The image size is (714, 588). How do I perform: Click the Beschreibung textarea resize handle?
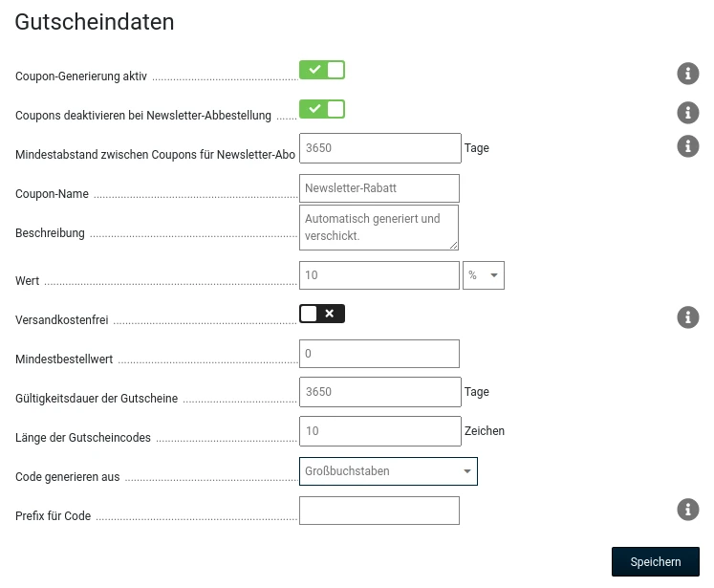[x=453, y=246]
